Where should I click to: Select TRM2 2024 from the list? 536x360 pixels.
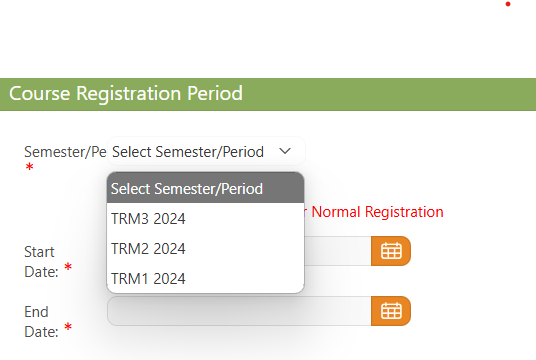coord(205,249)
